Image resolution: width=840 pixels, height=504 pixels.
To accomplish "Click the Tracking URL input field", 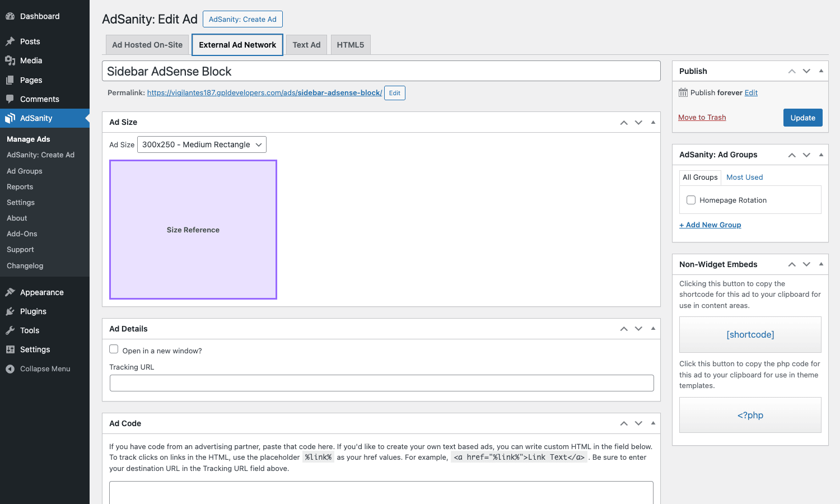I will pyautogui.click(x=382, y=383).
